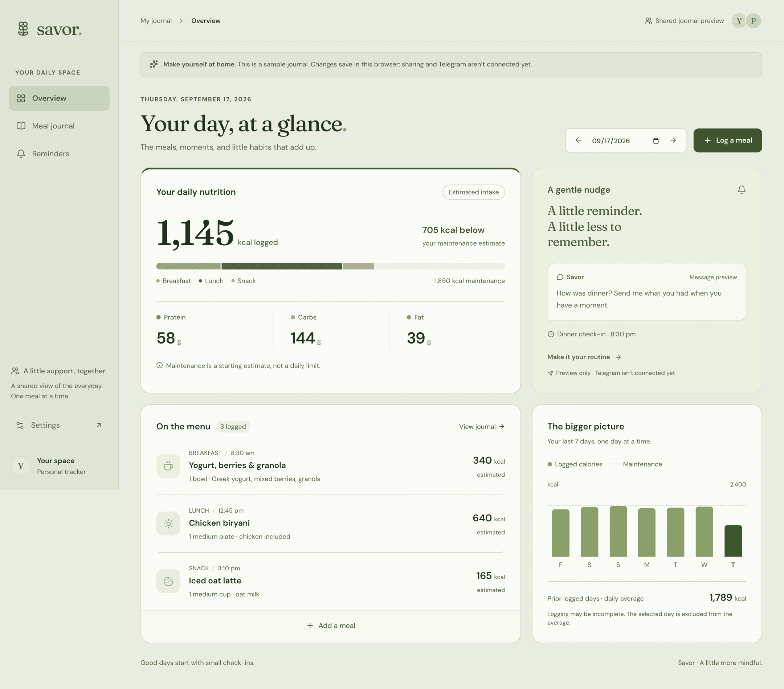Open the calendar picker icon in date field
The width and height of the screenshot is (784, 689).
click(656, 141)
